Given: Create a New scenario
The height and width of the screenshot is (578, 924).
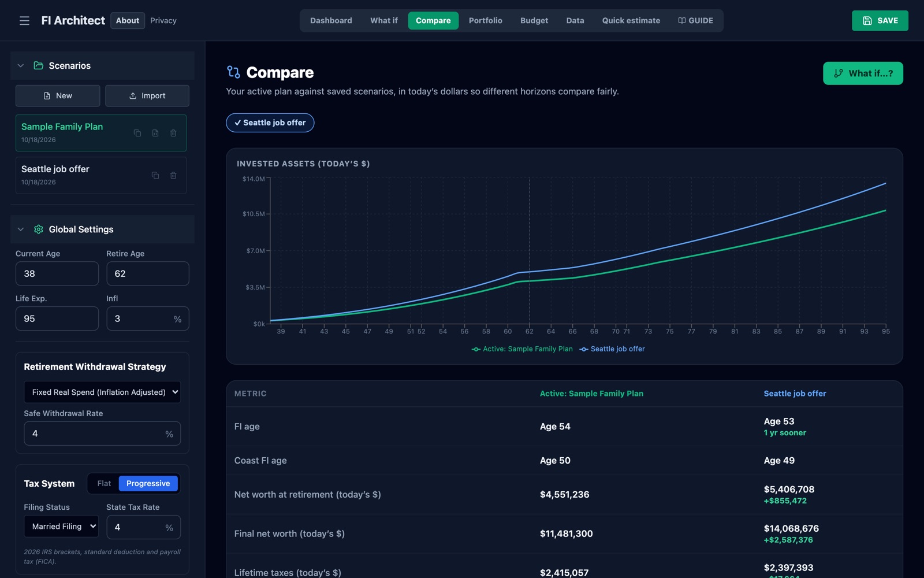Looking at the screenshot, I should click(58, 96).
